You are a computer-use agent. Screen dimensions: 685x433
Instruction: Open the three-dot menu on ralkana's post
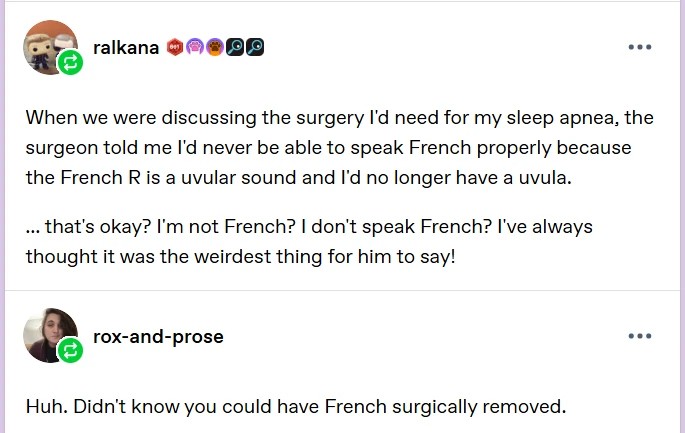point(639,48)
